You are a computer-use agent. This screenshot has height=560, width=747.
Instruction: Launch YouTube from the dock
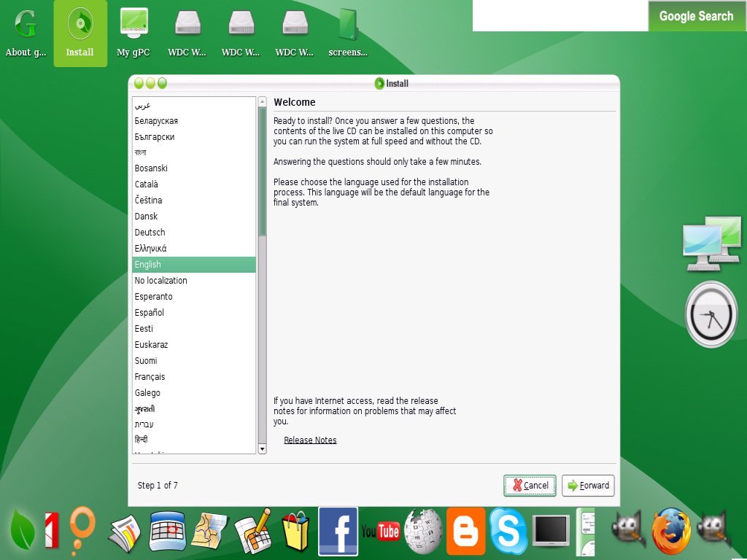(x=380, y=531)
